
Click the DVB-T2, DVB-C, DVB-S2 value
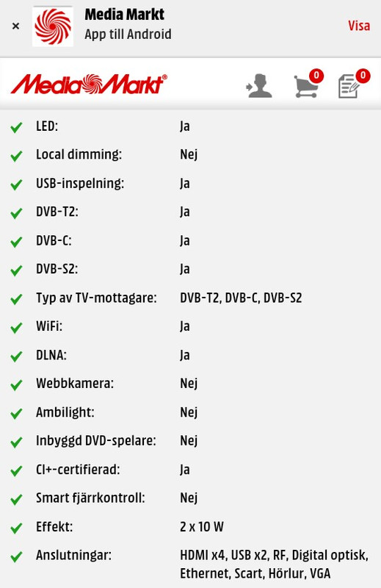[x=241, y=298]
